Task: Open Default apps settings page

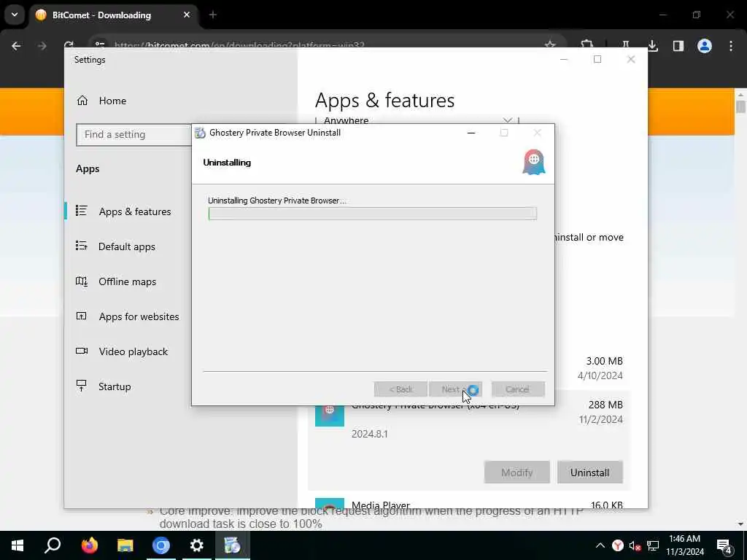Action: [x=127, y=246]
